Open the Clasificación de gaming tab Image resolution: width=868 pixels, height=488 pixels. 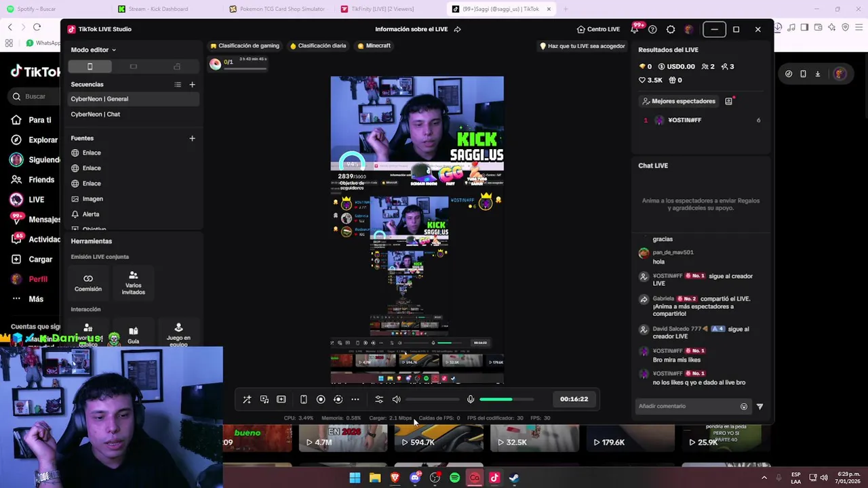[x=245, y=45]
